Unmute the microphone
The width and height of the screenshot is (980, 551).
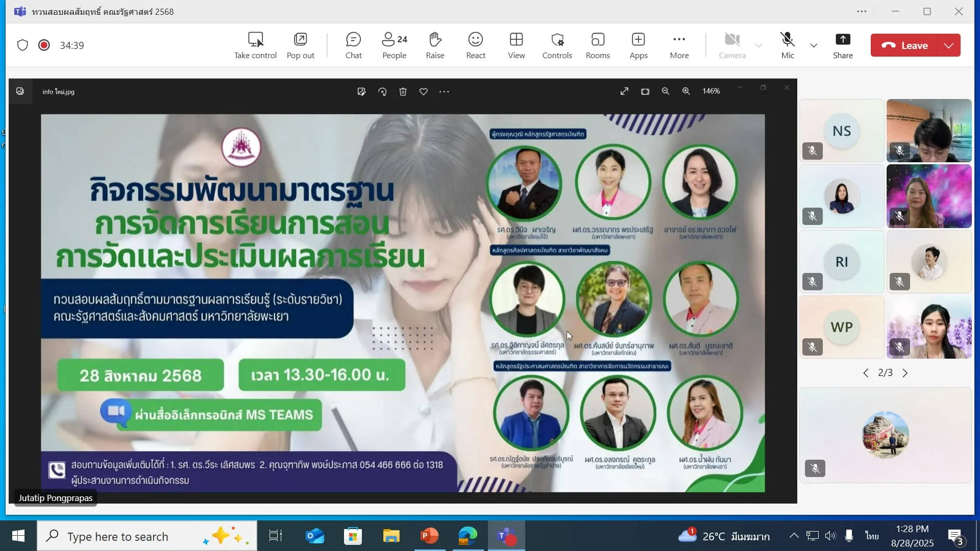[x=787, y=45]
